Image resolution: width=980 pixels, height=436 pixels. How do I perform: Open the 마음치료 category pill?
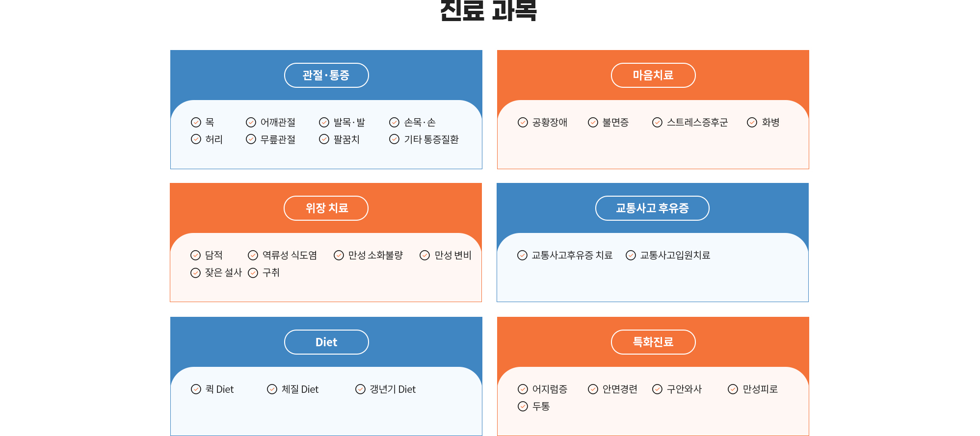click(x=653, y=75)
